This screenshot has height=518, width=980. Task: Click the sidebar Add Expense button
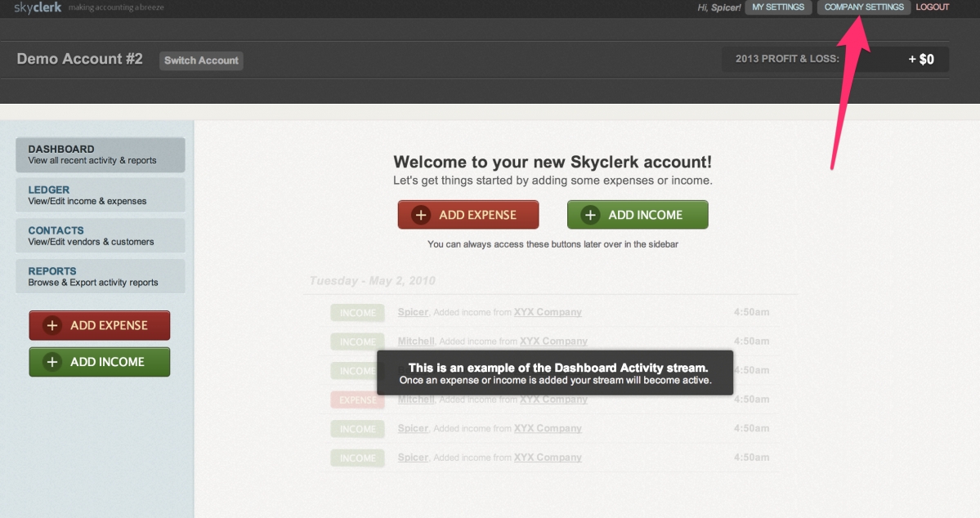100,325
